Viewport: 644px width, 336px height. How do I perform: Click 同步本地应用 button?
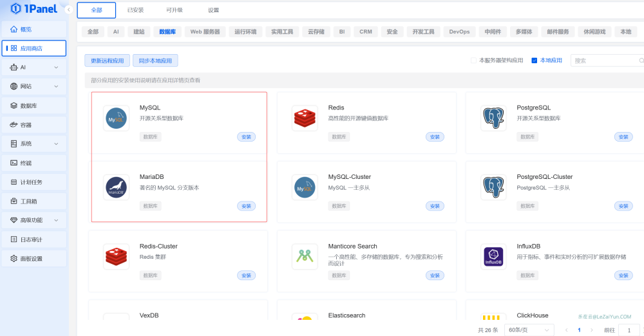(155, 61)
